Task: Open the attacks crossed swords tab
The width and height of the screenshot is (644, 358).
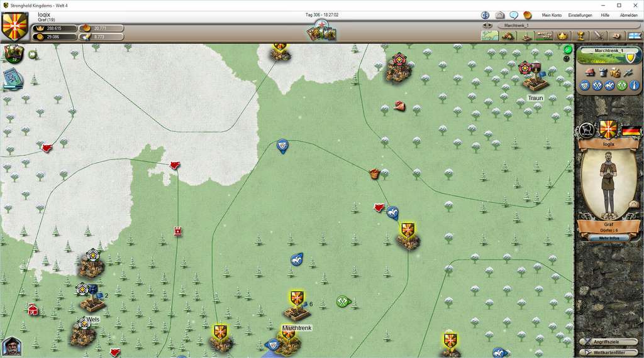Action: (599, 36)
